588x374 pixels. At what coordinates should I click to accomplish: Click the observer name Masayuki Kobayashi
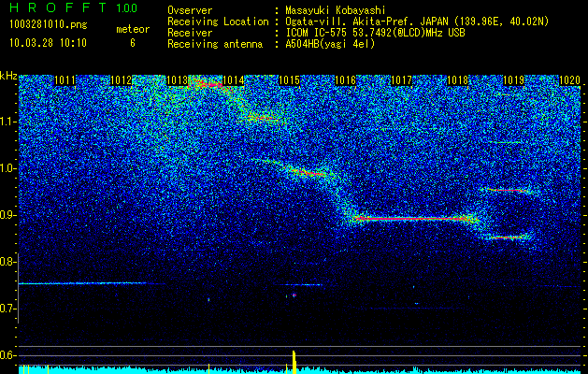coord(336,11)
